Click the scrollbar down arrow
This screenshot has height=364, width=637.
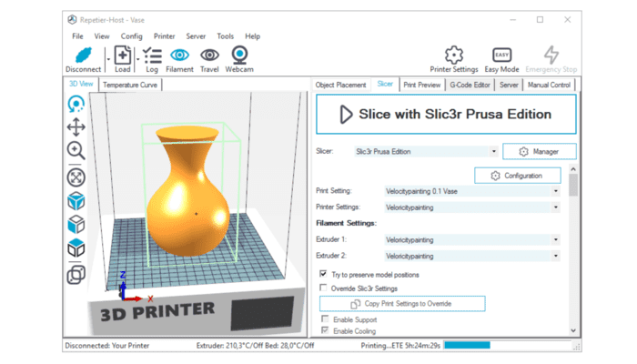[573, 330]
